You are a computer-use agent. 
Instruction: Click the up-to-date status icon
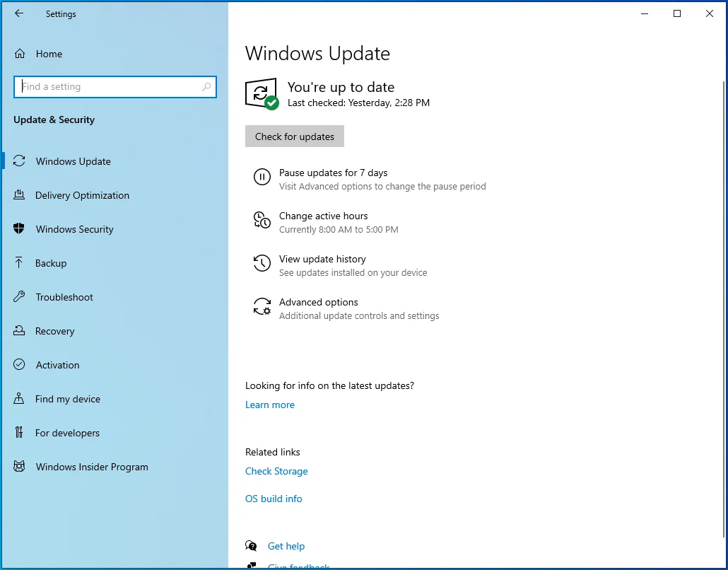pyautogui.click(x=262, y=94)
